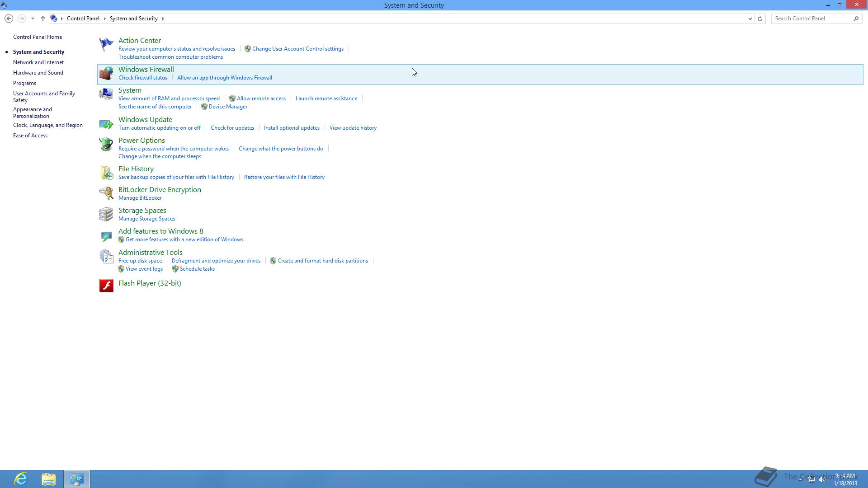868x488 pixels.
Task: Click the shield icon beside View event logs
Action: (121, 269)
